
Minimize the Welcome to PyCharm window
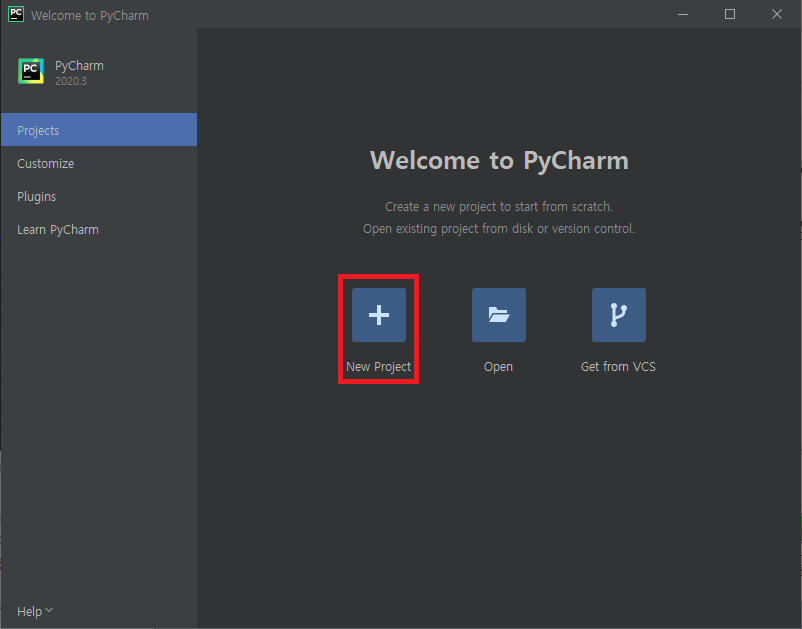pyautogui.click(x=683, y=14)
